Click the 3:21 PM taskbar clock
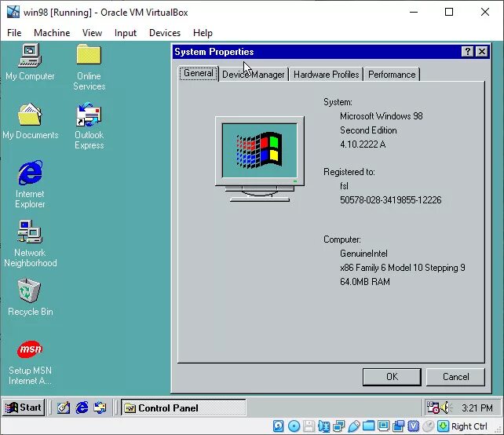Screen dimensions: 504x435 coord(477,408)
